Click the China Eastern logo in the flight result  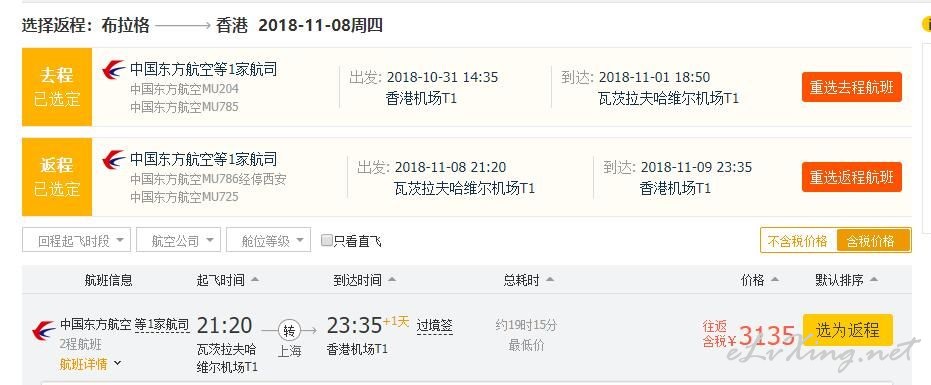coord(44,330)
